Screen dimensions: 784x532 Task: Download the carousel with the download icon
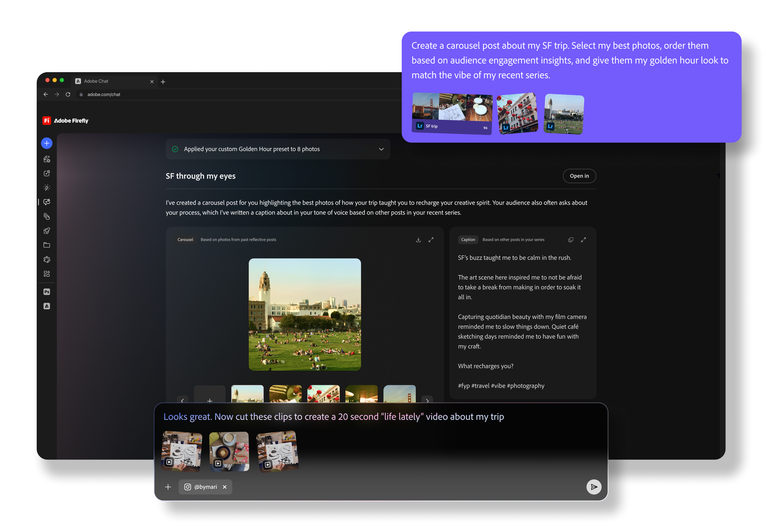[418, 240]
